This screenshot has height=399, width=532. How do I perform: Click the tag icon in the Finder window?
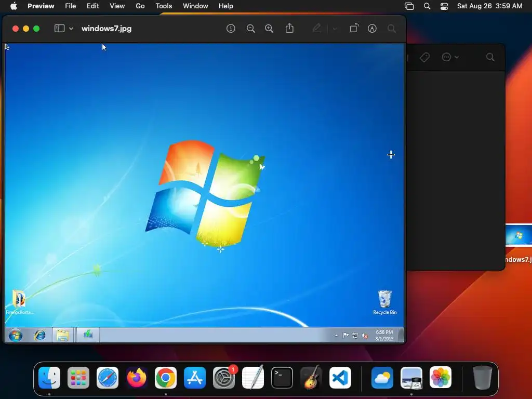[x=425, y=57]
